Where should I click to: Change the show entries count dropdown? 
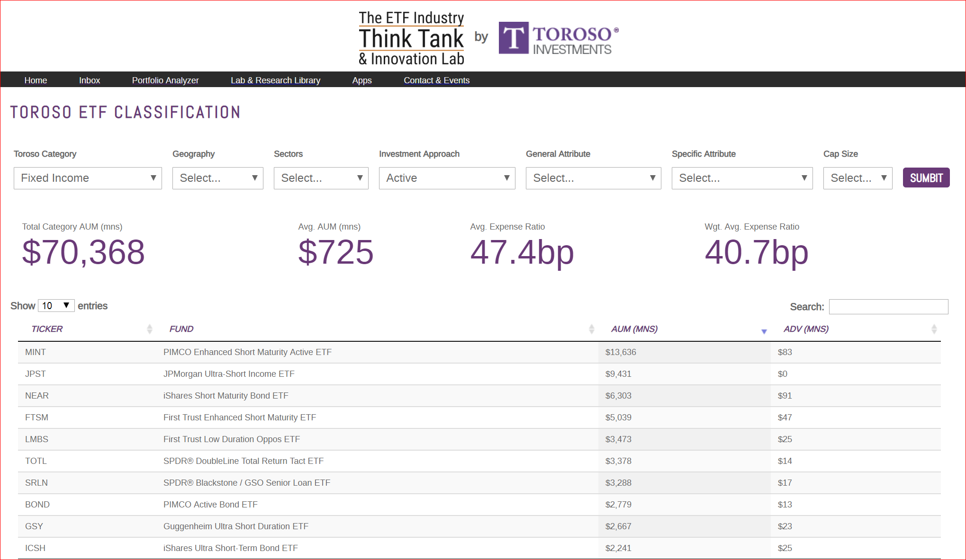[x=56, y=306]
